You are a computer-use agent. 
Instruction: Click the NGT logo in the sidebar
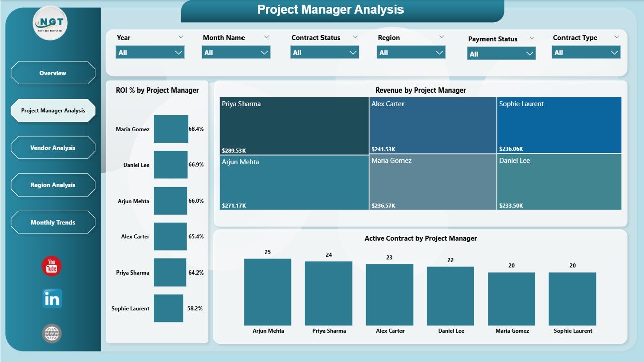coord(50,23)
